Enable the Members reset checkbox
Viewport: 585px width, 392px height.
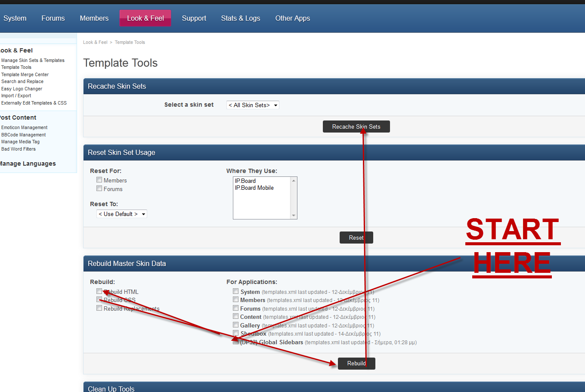[99, 180]
